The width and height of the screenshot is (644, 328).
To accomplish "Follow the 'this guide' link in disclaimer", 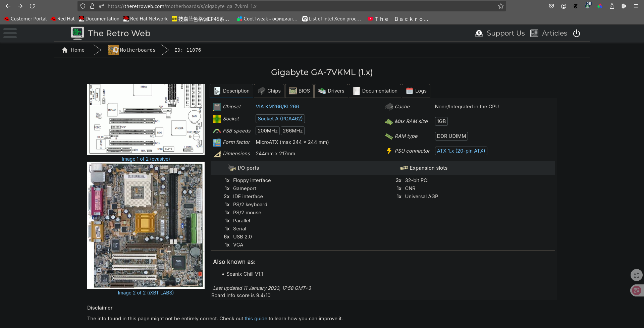I will (x=256, y=319).
